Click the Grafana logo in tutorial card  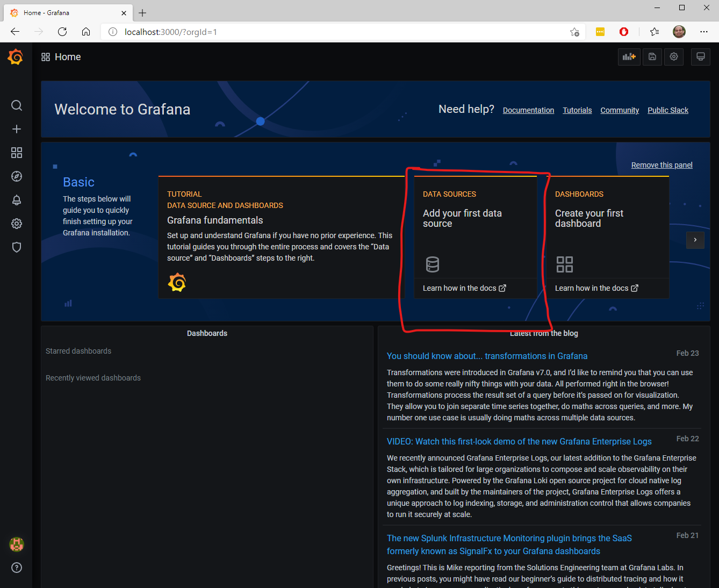pyautogui.click(x=177, y=282)
